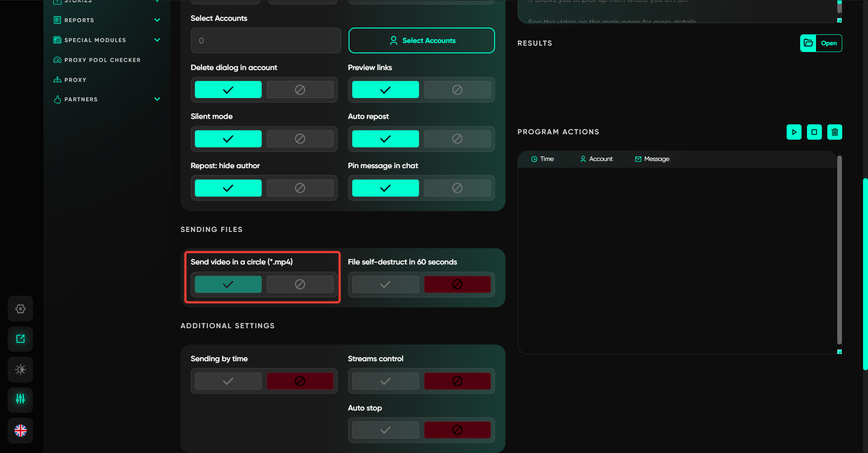Toggle the brightness theme icon

click(x=20, y=369)
